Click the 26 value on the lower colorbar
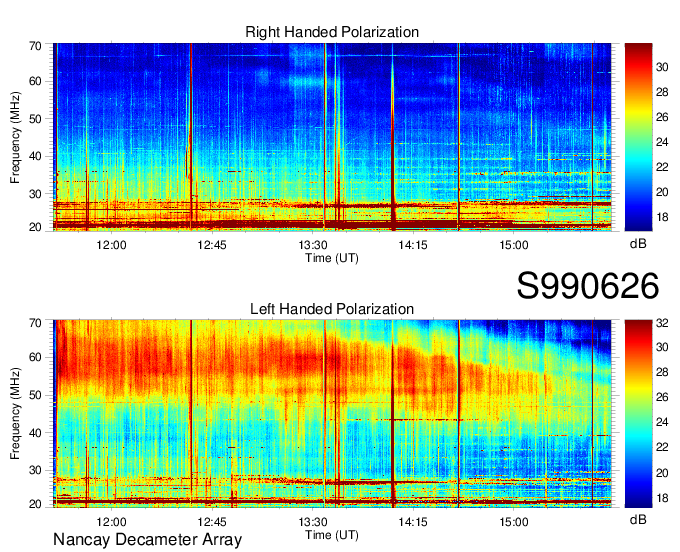This screenshot has width=680, height=552. [662, 397]
